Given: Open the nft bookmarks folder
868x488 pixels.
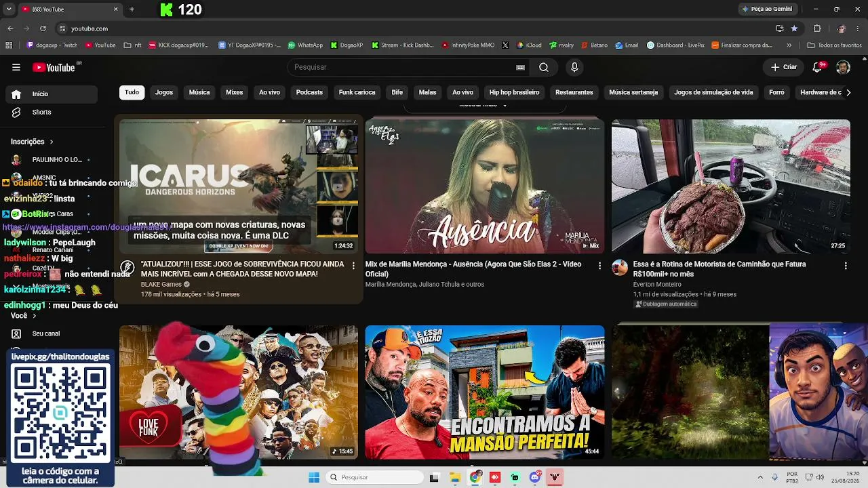Looking at the screenshot, I should pyautogui.click(x=133, y=45).
